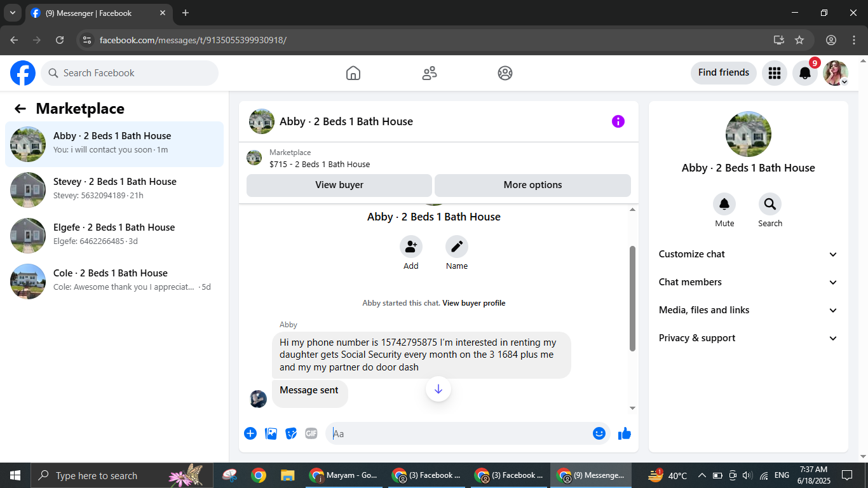Open the account profile picture menu
The height and width of the screenshot is (488, 868).
pyautogui.click(x=836, y=73)
